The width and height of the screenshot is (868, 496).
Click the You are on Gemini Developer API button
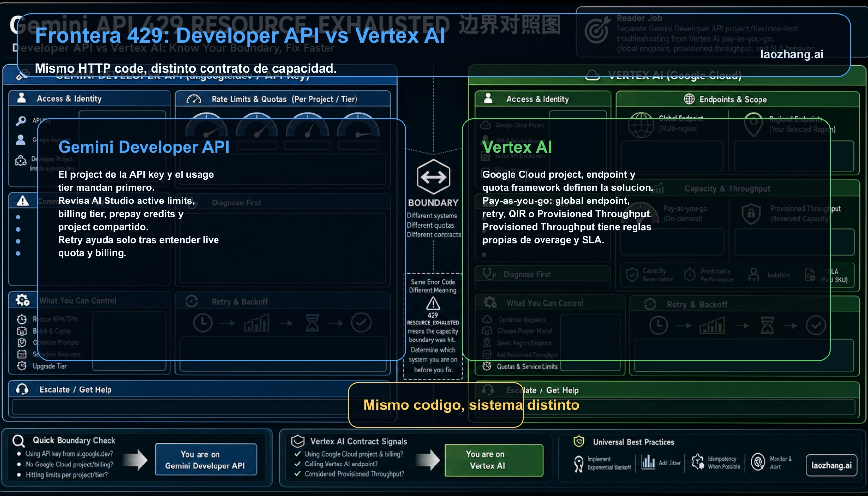[206, 460]
